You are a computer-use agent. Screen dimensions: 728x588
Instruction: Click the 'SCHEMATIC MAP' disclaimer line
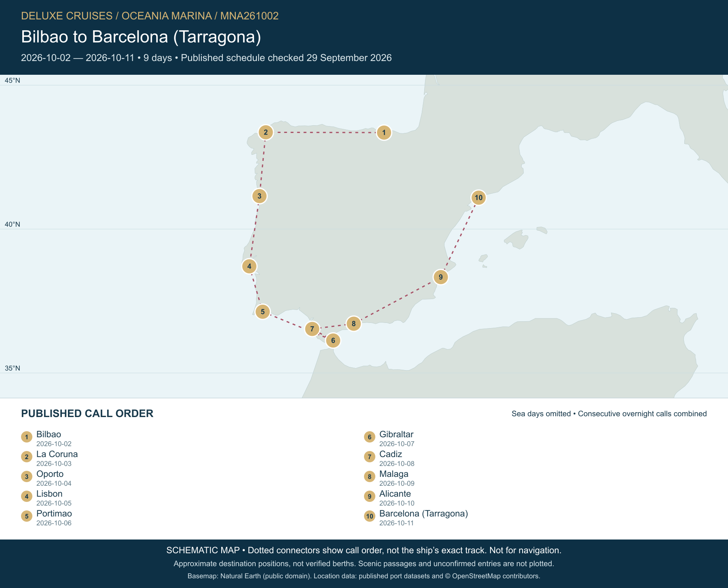click(x=364, y=550)
